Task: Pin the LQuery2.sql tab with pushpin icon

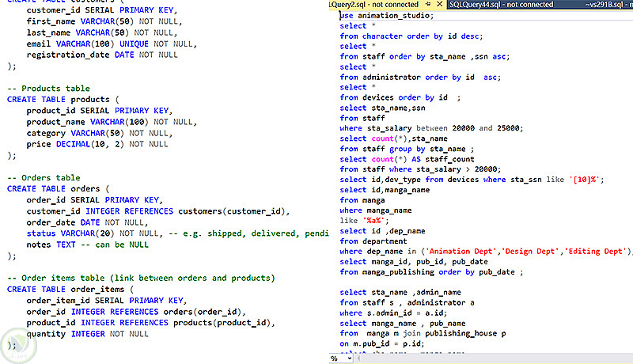Action: pyautogui.click(x=428, y=5)
